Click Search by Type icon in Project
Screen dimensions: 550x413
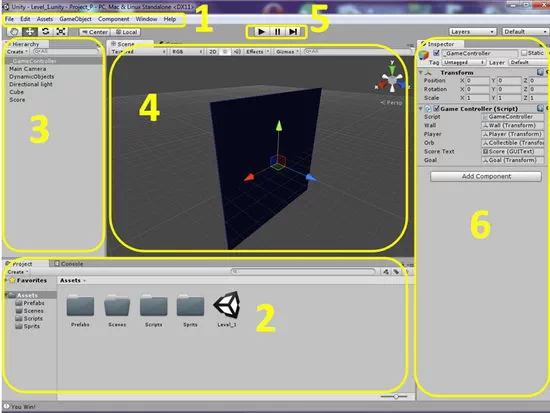[x=386, y=272]
